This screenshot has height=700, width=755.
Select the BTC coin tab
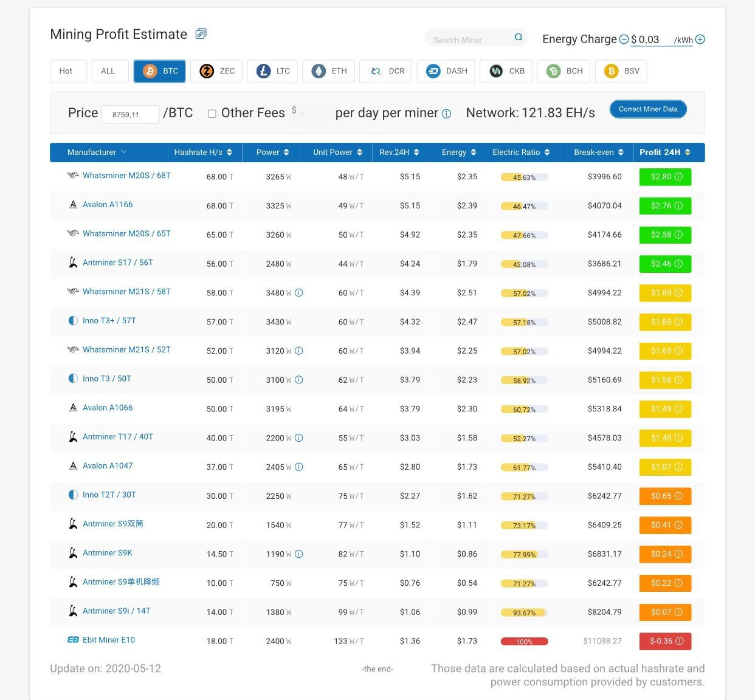tap(160, 71)
